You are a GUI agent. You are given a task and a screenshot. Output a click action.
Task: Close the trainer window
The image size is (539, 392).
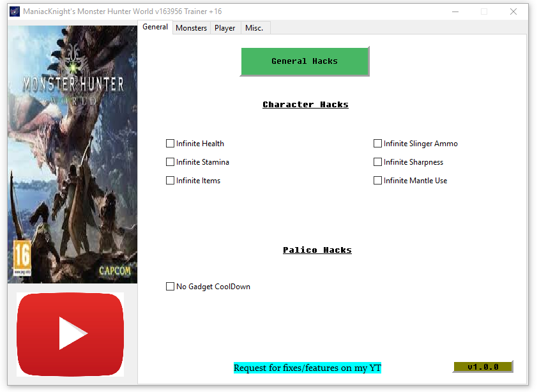pyautogui.click(x=513, y=11)
